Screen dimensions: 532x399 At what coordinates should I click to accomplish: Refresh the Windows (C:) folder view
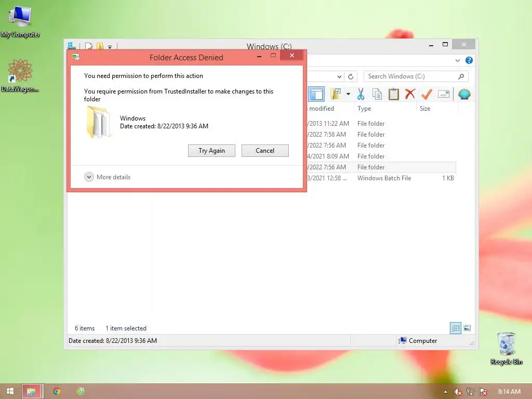pyautogui.click(x=351, y=77)
